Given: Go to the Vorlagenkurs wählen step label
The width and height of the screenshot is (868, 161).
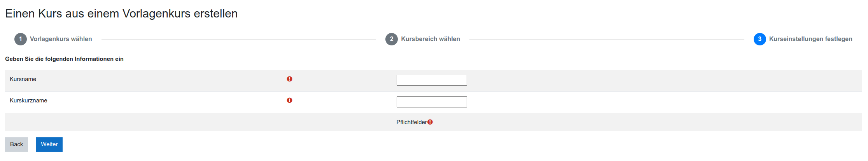Looking at the screenshot, I should pyautogui.click(x=61, y=39).
